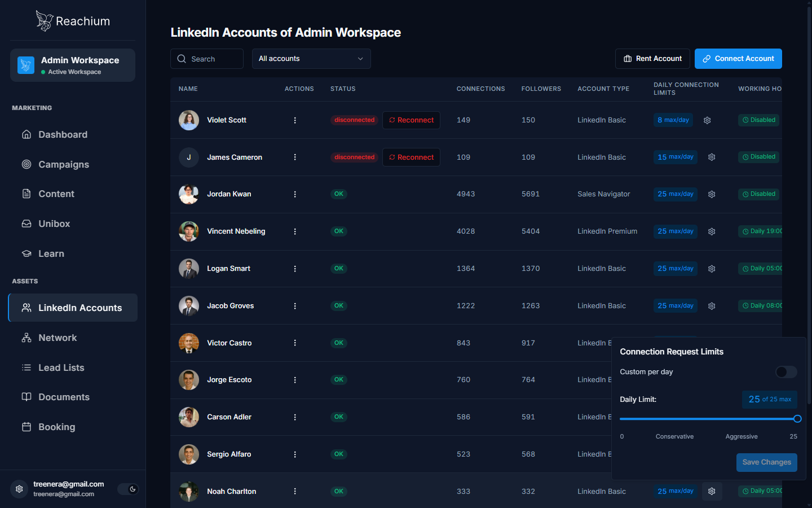
Task: Open actions menu for Jordan Kwan
Action: click(295, 194)
